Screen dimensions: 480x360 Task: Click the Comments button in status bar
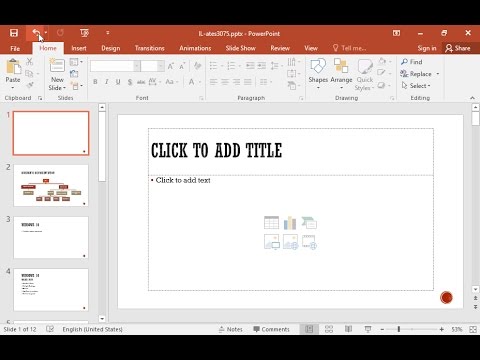pos(271,329)
